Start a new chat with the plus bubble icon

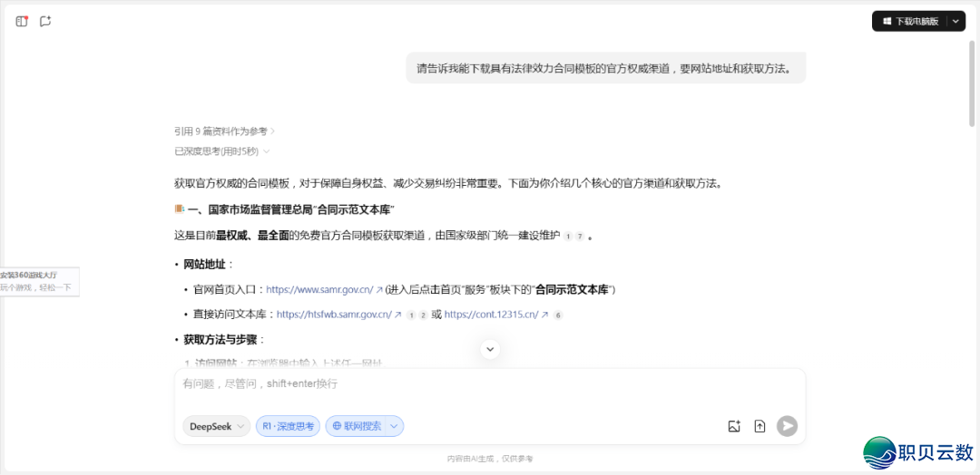tap(45, 21)
